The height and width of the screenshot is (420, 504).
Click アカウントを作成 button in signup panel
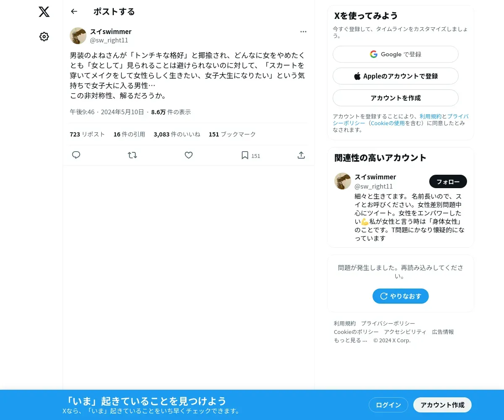[x=396, y=98]
